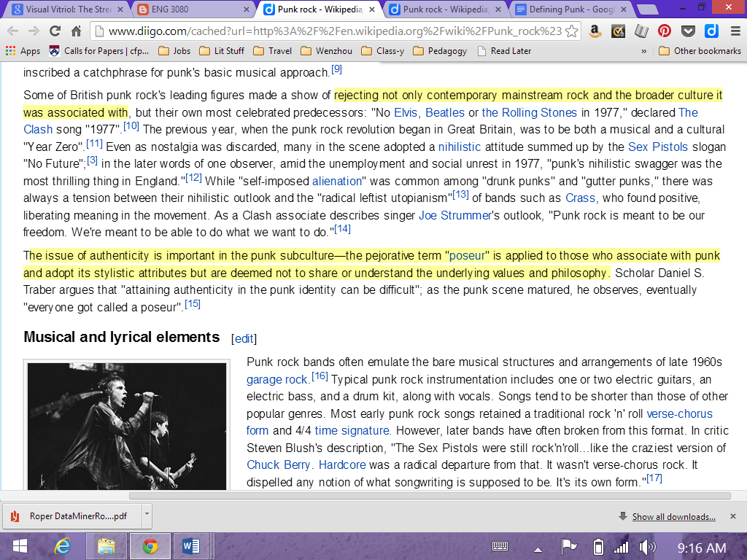Image resolution: width=747 pixels, height=560 pixels.
Task: Open the Pocket extension icon
Action: (687, 31)
